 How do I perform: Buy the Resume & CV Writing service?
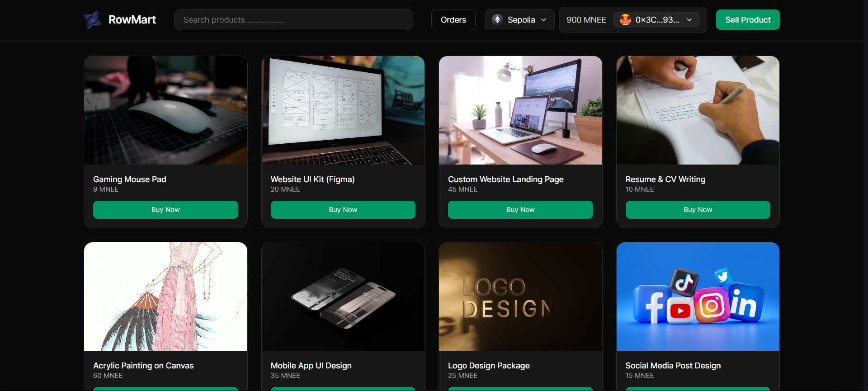pos(698,210)
